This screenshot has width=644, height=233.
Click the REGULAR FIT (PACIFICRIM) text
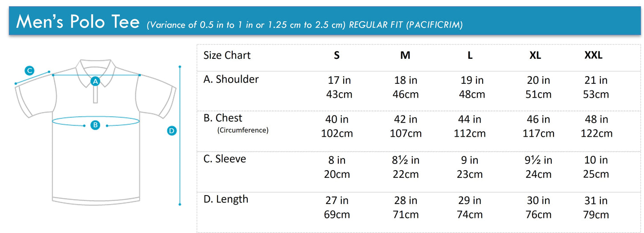click(406, 25)
